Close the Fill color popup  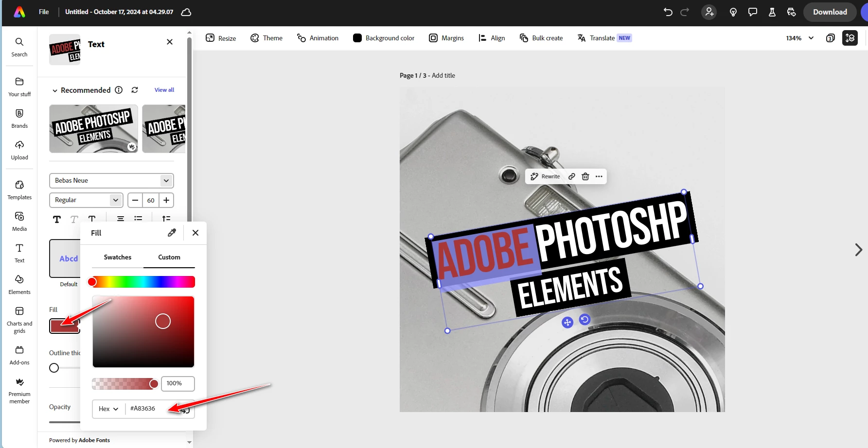click(195, 233)
